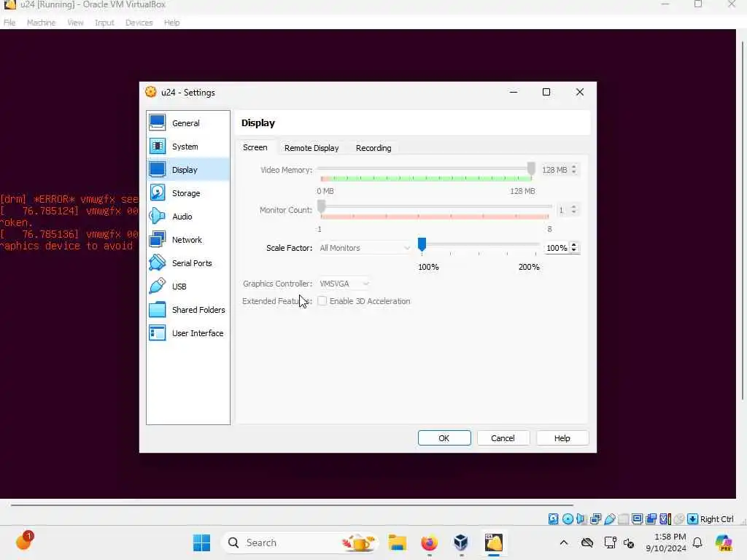The height and width of the screenshot is (560, 747).
Task: Switch to the Remote Display tab
Action: [x=311, y=148]
